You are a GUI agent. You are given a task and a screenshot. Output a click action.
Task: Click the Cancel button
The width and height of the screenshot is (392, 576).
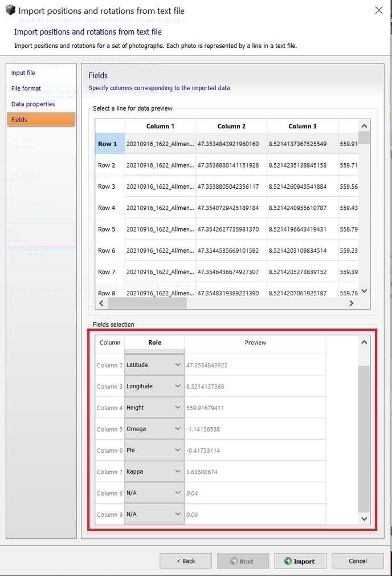pyautogui.click(x=358, y=561)
